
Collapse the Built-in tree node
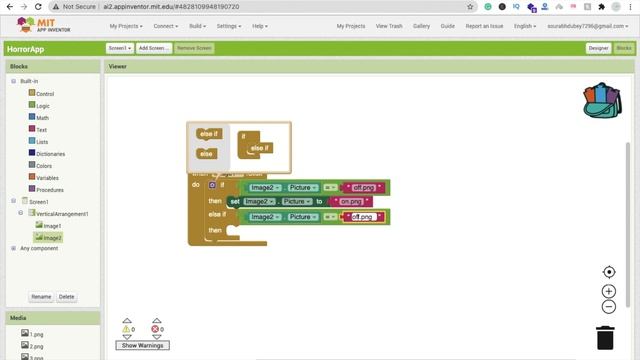tap(13, 81)
